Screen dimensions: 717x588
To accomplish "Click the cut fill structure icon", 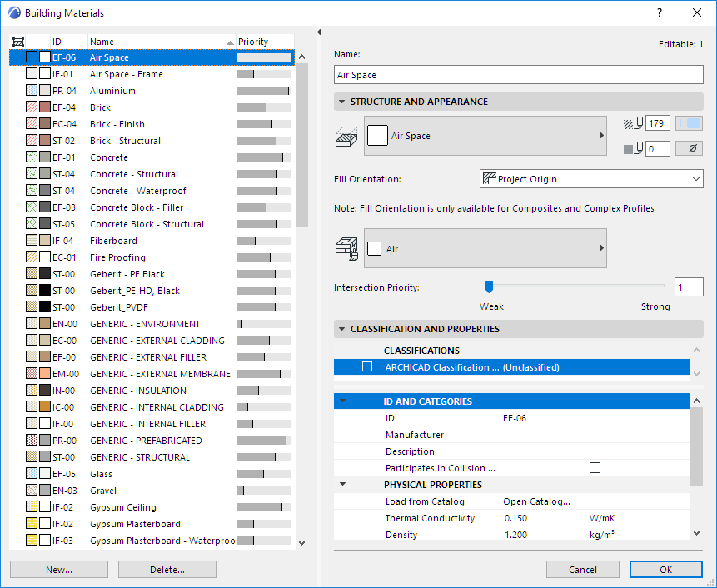I will tap(345, 136).
